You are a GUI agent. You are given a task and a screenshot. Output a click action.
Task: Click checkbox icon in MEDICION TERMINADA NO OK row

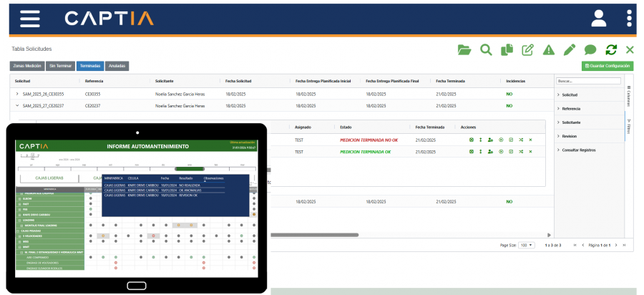511,140
